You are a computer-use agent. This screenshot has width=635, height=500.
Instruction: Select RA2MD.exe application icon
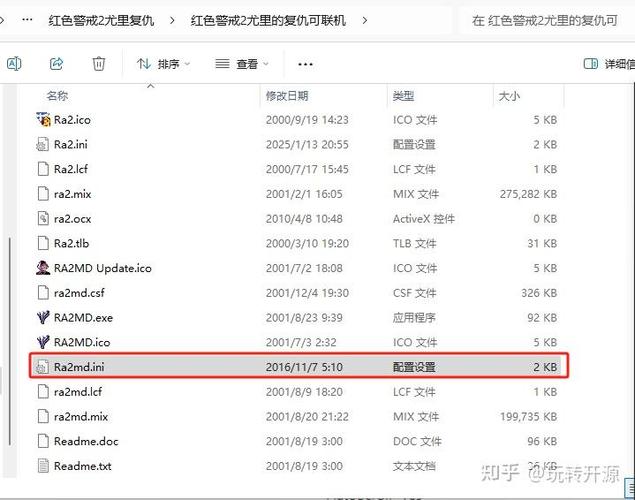(43, 317)
